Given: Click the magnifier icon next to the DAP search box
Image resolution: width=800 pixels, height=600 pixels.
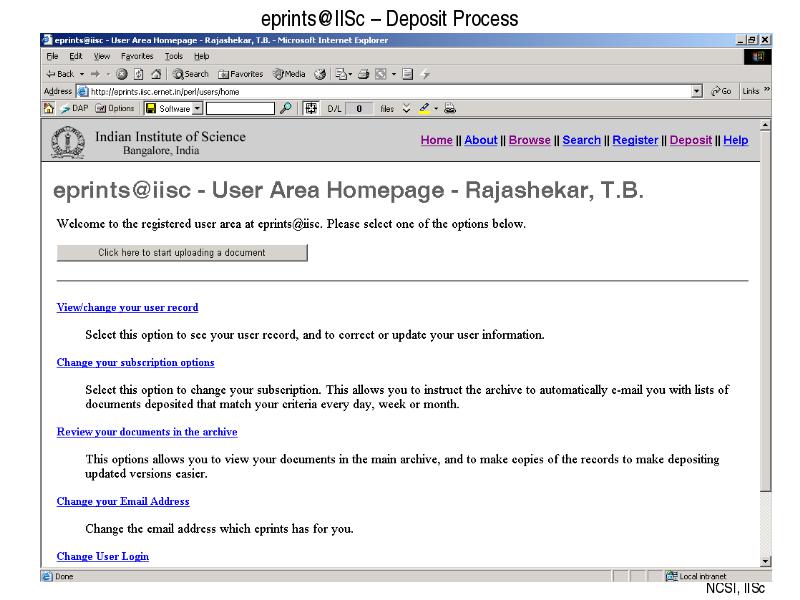Looking at the screenshot, I should click(x=286, y=108).
